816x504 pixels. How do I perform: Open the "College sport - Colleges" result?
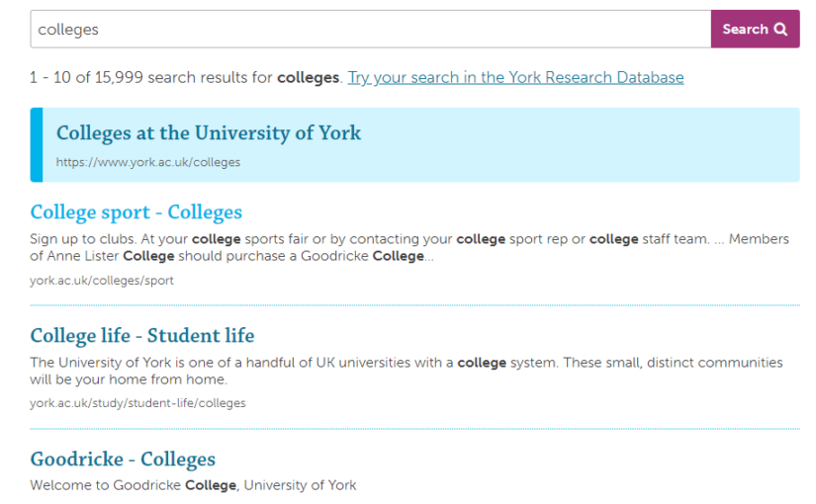tap(136, 212)
